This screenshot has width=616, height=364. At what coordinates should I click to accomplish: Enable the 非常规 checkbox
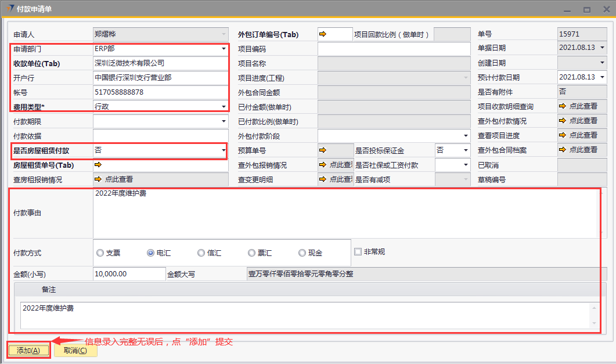tap(358, 251)
